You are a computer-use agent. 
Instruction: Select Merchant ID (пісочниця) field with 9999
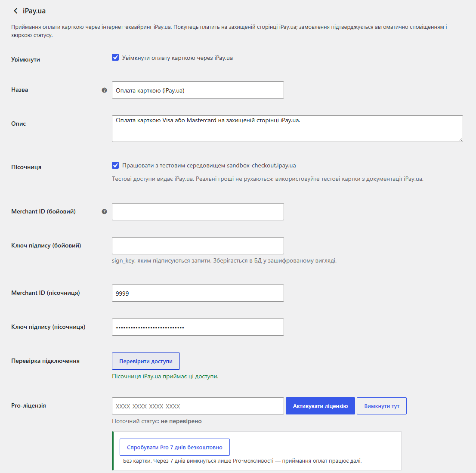[x=198, y=293]
